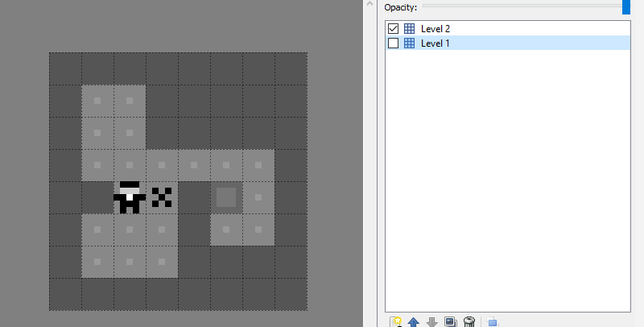Click the Opacity slider handle
The height and width of the screenshot is (327, 644).
click(x=626, y=6)
